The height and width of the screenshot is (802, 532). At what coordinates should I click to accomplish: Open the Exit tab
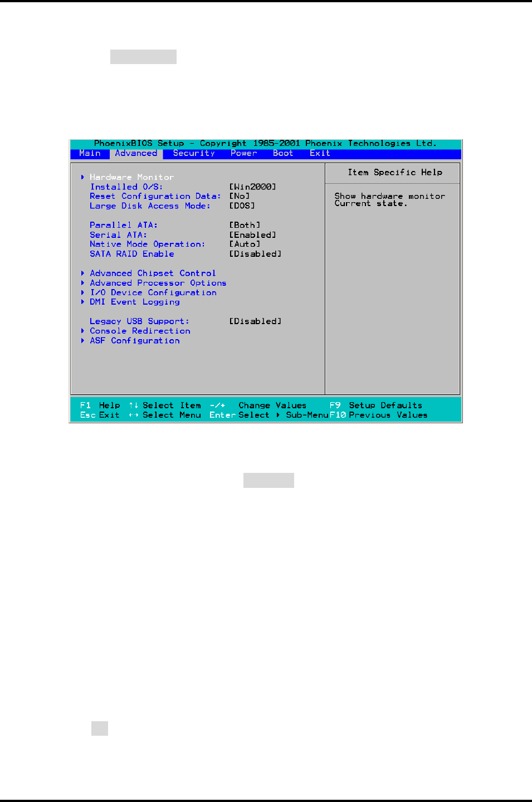(320, 153)
